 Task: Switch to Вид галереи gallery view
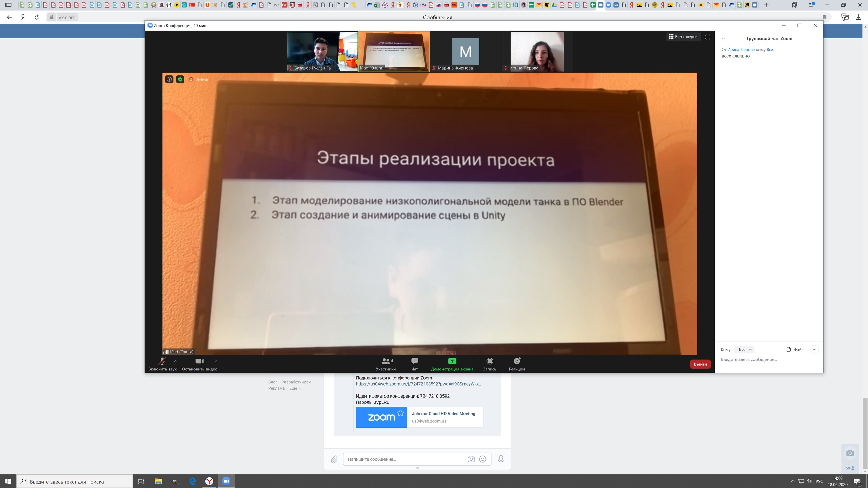coord(683,37)
